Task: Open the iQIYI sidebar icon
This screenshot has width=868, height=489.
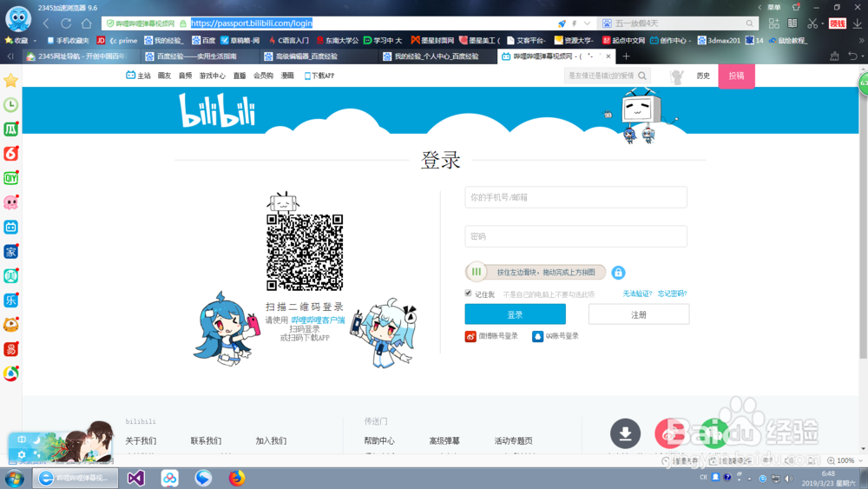Action: click(10, 178)
